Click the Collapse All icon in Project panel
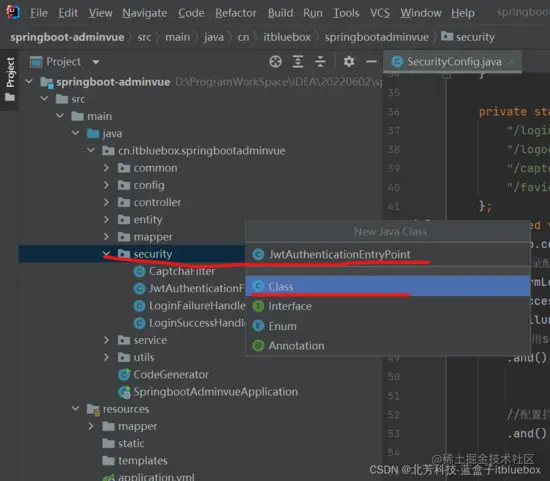This screenshot has width=550, height=481. tap(320, 61)
